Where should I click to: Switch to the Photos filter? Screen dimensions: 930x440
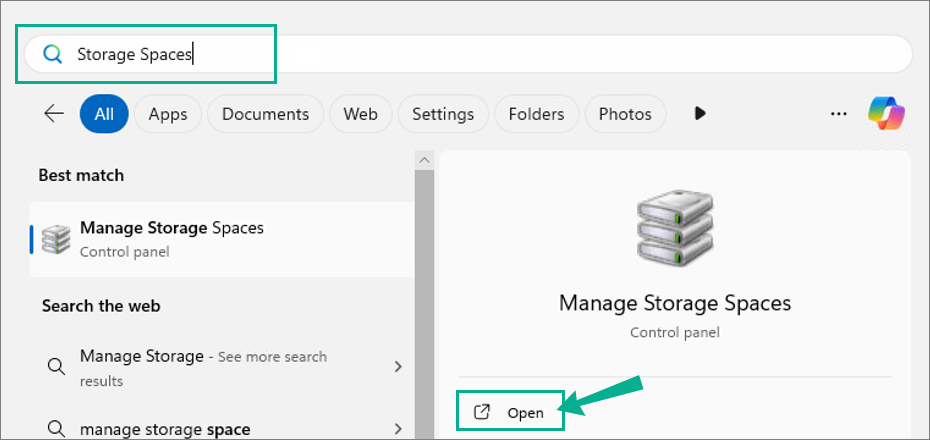point(625,114)
